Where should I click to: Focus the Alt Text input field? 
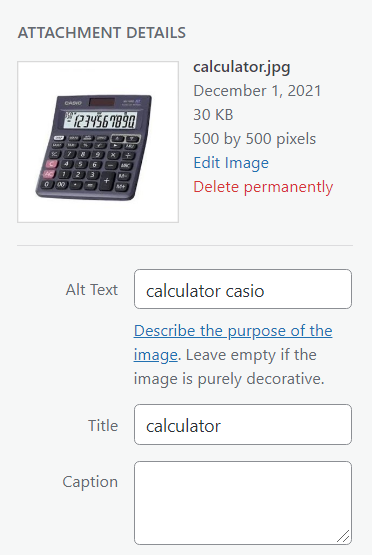click(243, 289)
